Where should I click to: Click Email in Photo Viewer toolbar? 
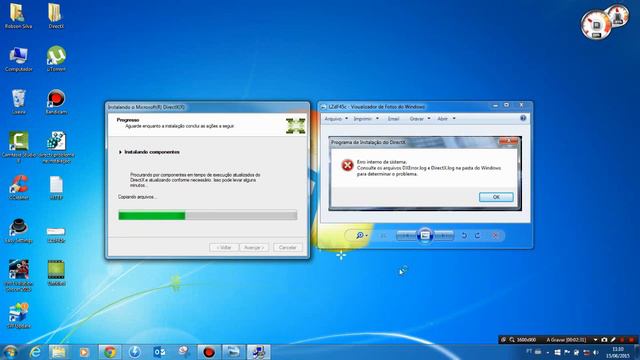point(393,119)
